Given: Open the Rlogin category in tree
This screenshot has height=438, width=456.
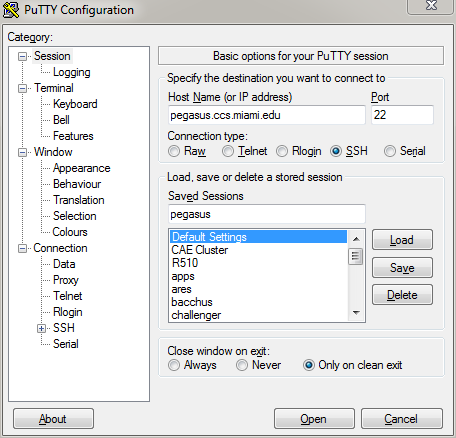Looking at the screenshot, I should click(x=68, y=312).
